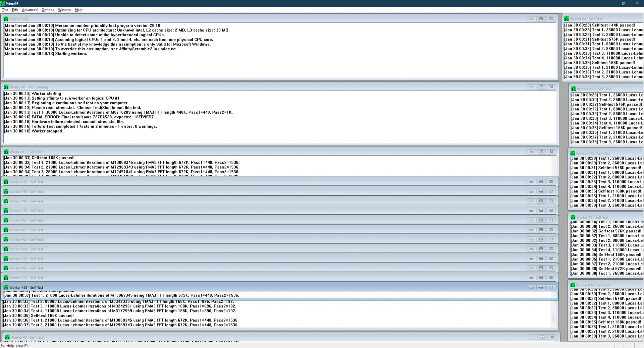Activate the Worker #22 - Self-Test title bar

click(280, 230)
